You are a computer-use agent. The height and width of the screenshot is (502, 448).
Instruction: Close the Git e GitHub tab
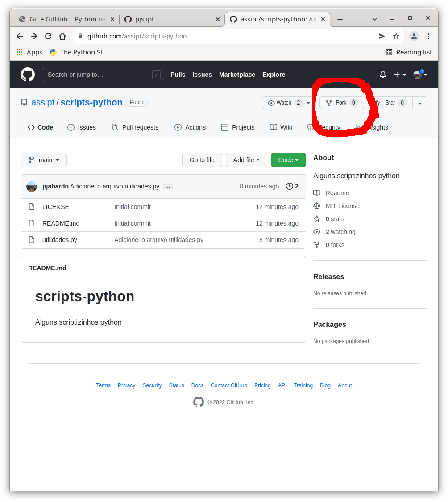point(112,19)
